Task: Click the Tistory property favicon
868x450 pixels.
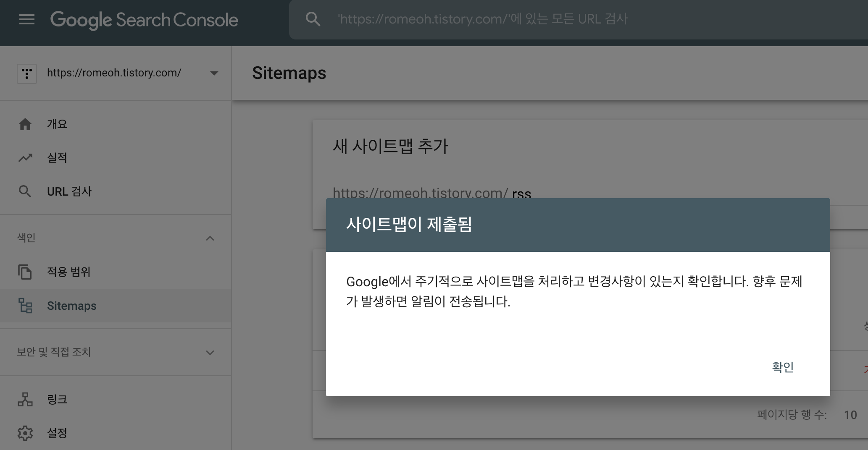Action: [27, 73]
